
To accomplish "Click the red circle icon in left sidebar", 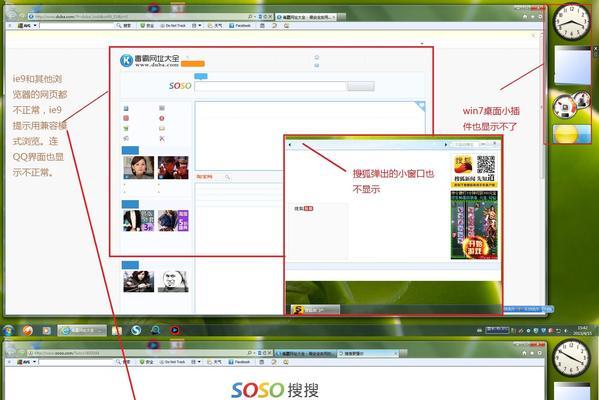I will pyautogui.click(x=162, y=118).
